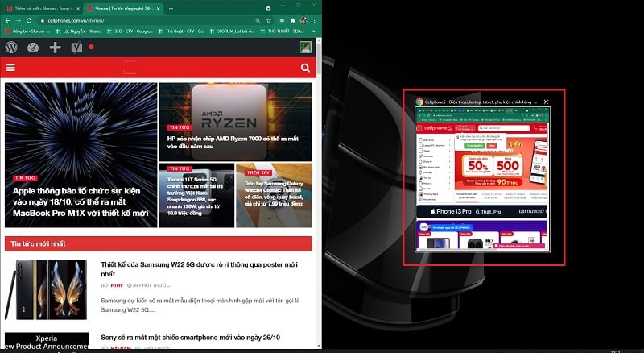Open the 'Thủ thuật - CTV' bookmark
644x353 pixels.
tap(180, 31)
